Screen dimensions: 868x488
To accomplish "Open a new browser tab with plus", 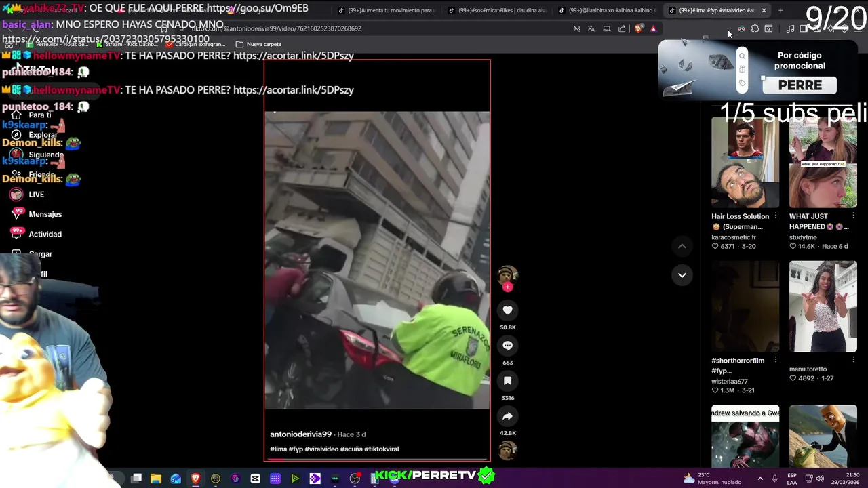I will (781, 10).
